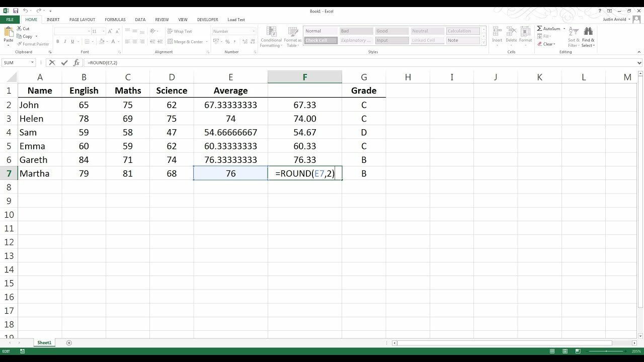Toggle Wrap Text option
This screenshot has width=644, height=362.
180,31
